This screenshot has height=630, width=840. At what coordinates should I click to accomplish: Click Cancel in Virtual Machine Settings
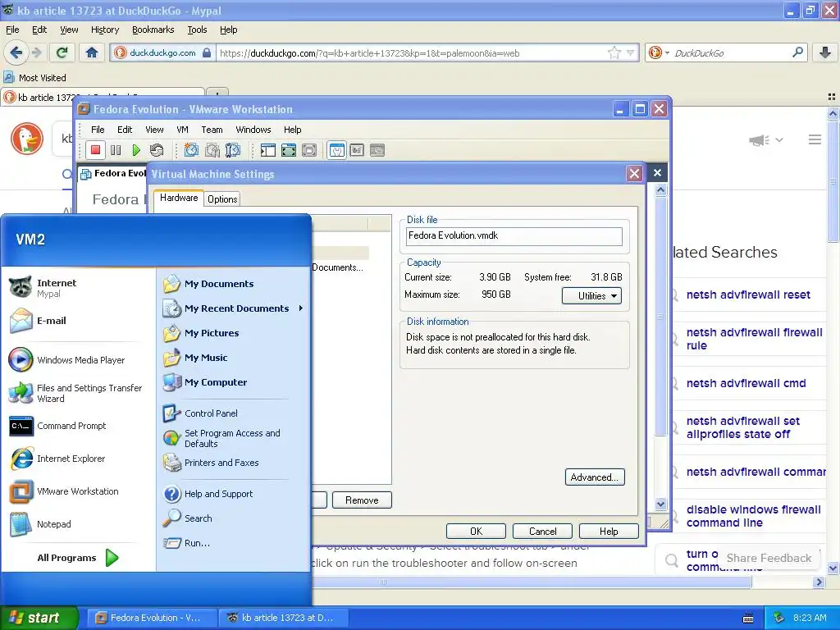click(x=543, y=531)
